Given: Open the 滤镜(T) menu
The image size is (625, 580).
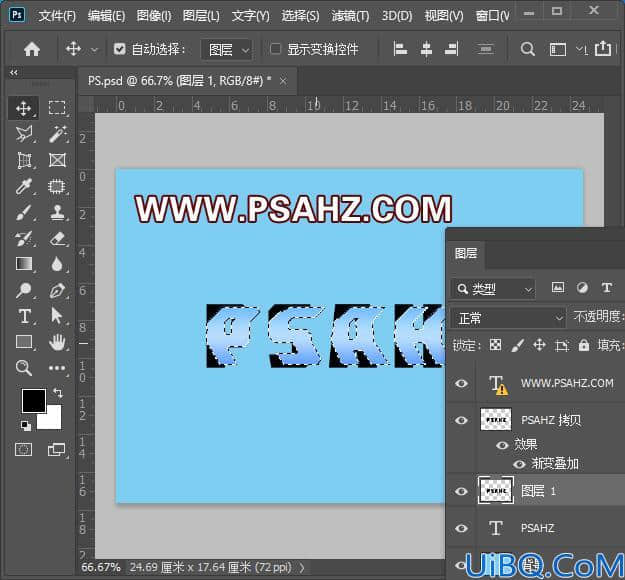Looking at the screenshot, I should [x=350, y=16].
